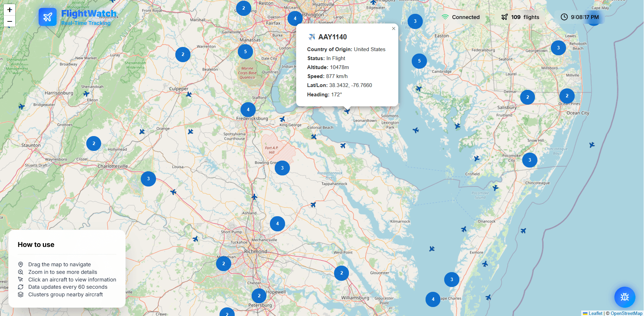The width and height of the screenshot is (644, 316).
Task: Select the aircraft marker beside Culpeper
Action: [x=189, y=94]
